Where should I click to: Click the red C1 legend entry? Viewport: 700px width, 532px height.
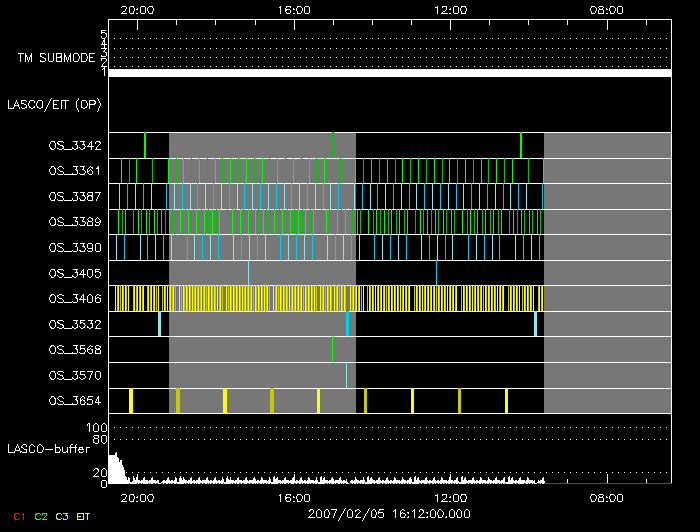20,516
